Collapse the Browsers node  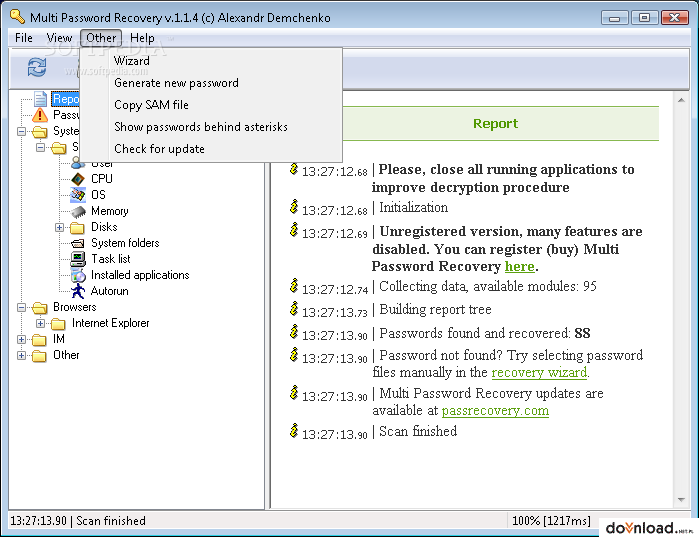[21, 307]
